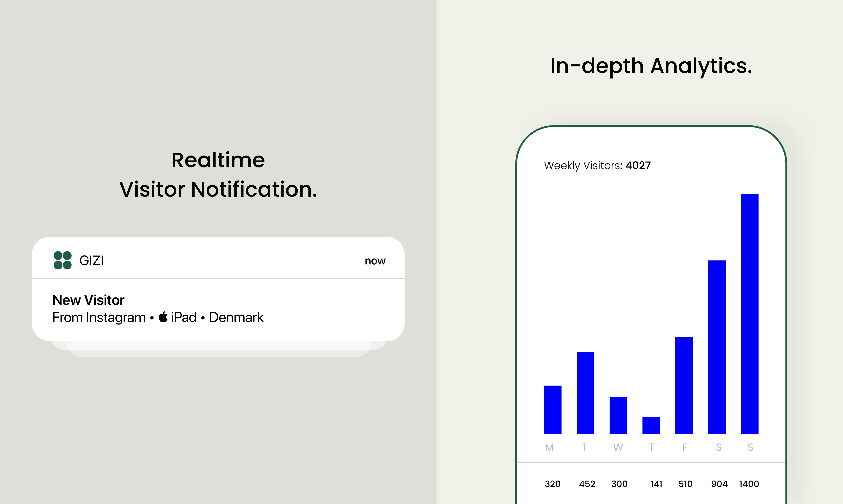Click the Apple logo before iPad
This screenshot has height=504, width=843.
pyautogui.click(x=163, y=317)
